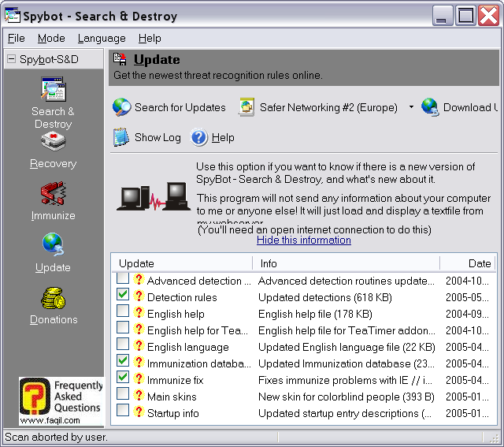504x447 pixels.
Task: Click the Frequently Asked Questions banner
Action: tap(61, 401)
